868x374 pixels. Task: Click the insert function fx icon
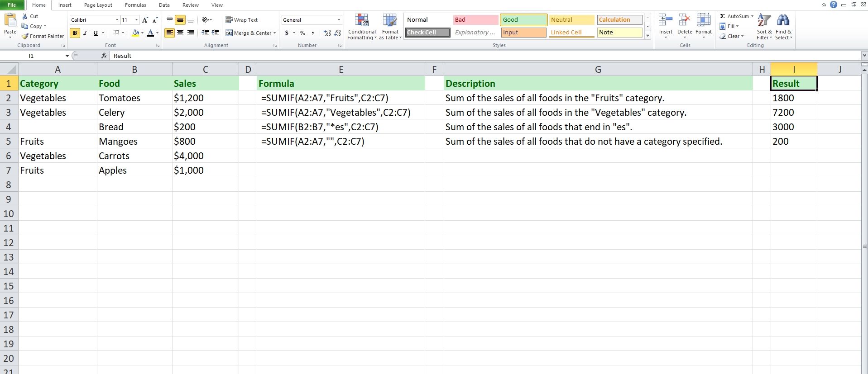(104, 56)
